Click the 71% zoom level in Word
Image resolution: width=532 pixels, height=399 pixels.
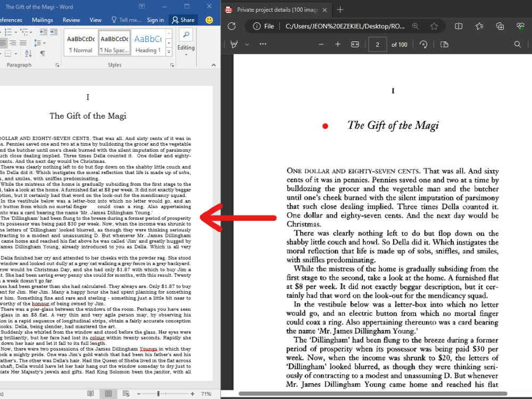(206, 394)
